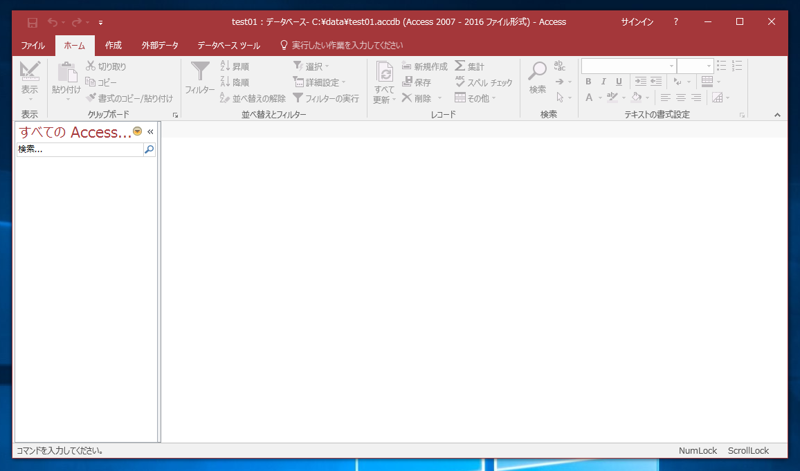Image resolution: width=800 pixels, height=471 pixels.
Task: Click the gridlines icon
Action: (x=707, y=82)
